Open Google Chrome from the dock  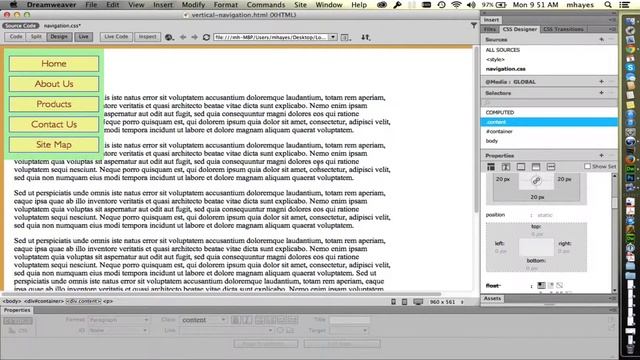click(631, 49)
